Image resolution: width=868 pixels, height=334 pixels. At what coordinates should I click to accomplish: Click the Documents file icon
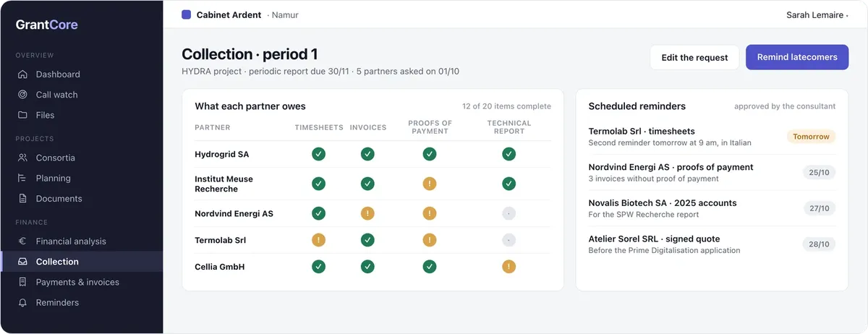coord(22,199)
